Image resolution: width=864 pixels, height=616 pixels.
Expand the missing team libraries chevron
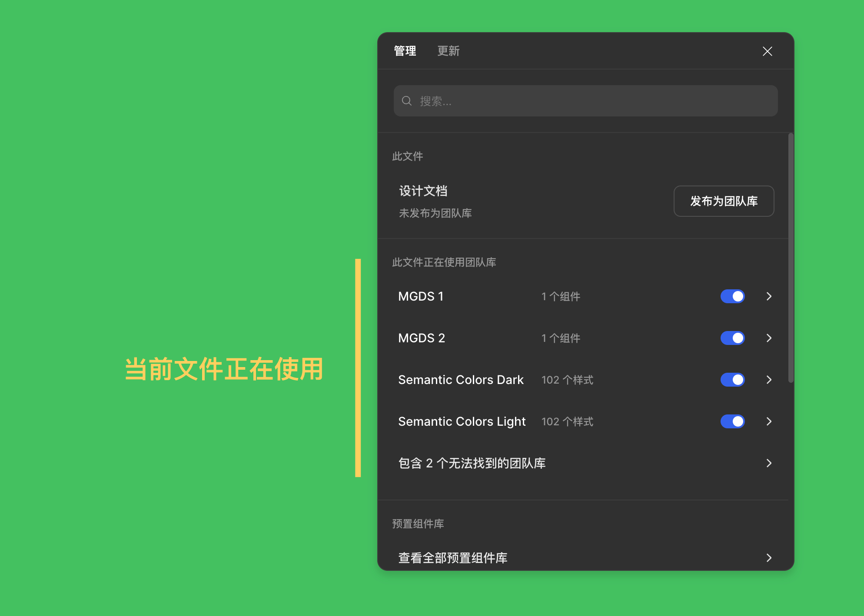(769, 463)
